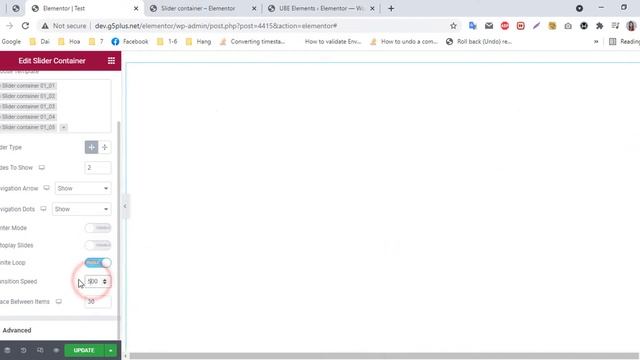Select the Slider container 01_03 template tag
The width and height of the screenshot is (640, 360).
click(x=28, y=107)
